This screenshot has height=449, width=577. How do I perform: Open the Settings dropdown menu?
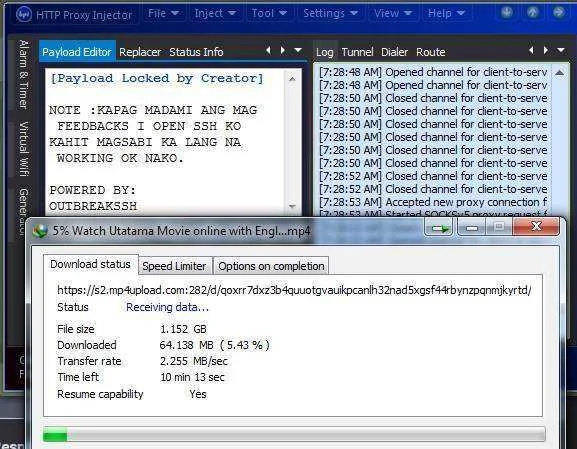[x=330, y=13]
